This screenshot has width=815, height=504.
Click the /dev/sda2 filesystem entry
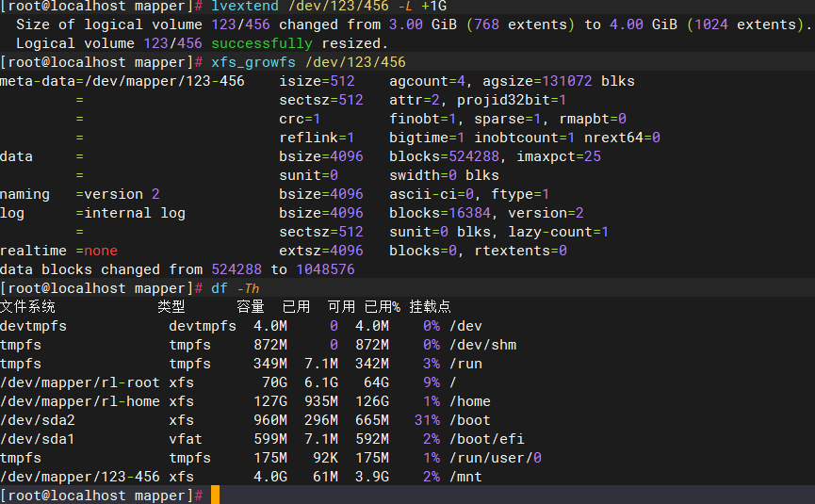coord(38,420)
